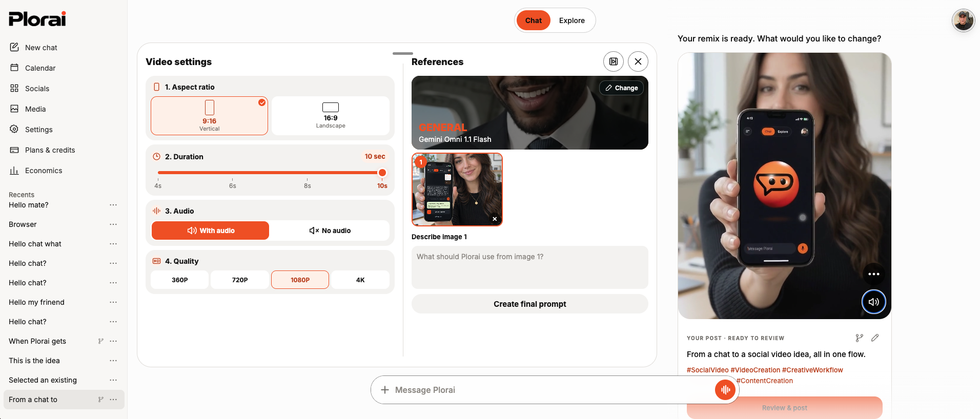
Task: Click the 6s mark on duration slider
Action: click(233, 185)
